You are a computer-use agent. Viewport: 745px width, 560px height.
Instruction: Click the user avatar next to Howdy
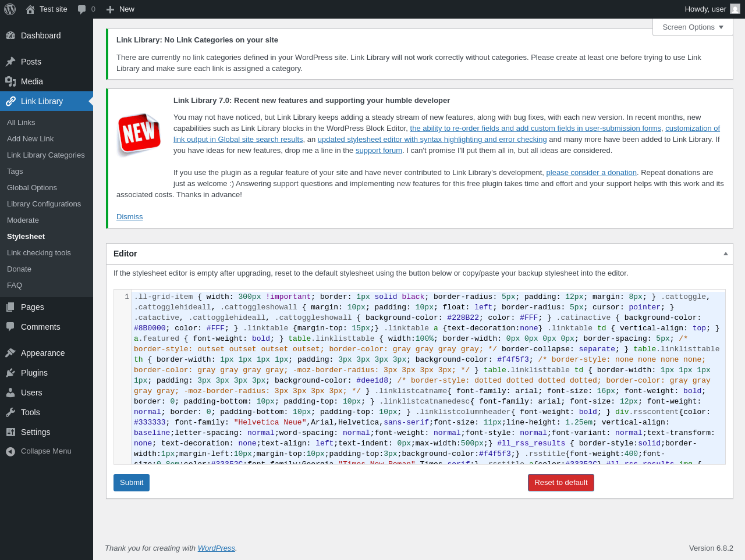[x=735, y=9]
